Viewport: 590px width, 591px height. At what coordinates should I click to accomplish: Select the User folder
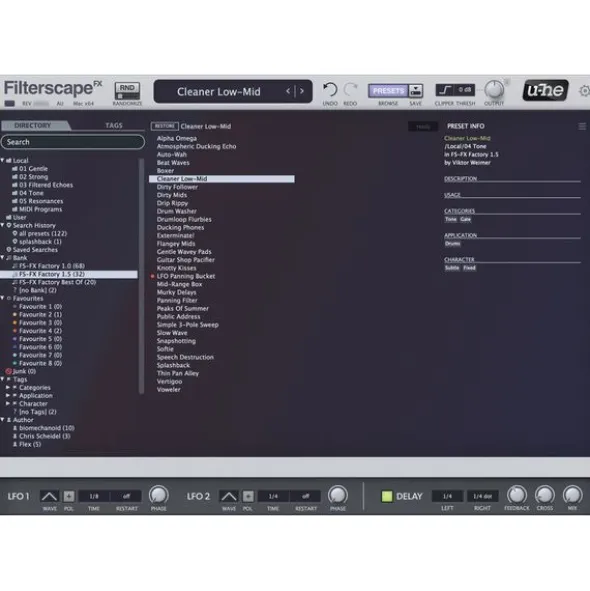16,217
